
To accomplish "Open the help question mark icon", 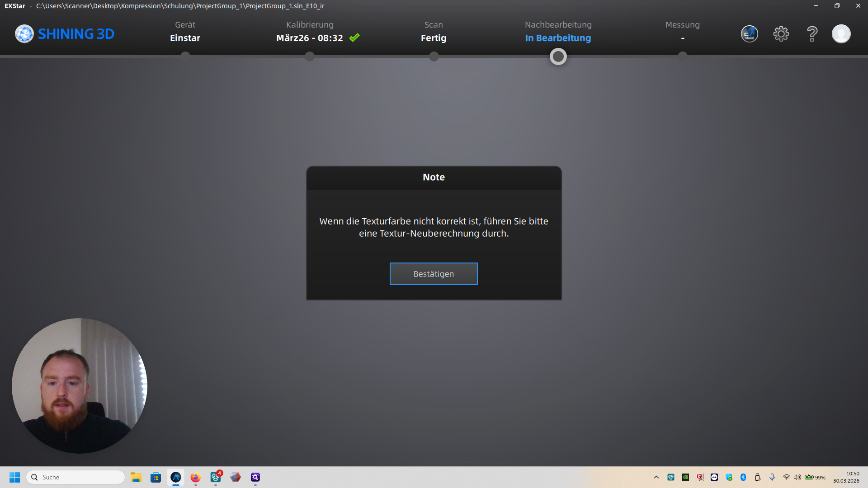I will click(812, 34).
